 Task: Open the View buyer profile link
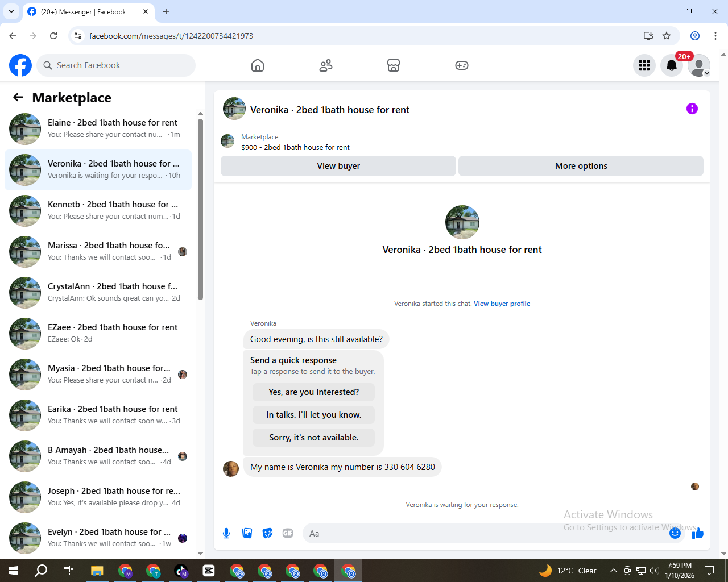click(x=502, y=304)
